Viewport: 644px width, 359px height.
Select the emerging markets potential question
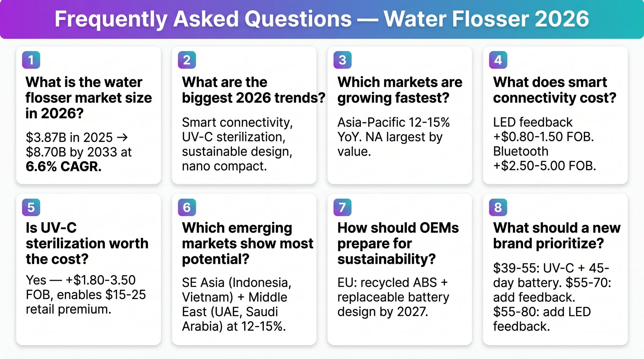248,243
